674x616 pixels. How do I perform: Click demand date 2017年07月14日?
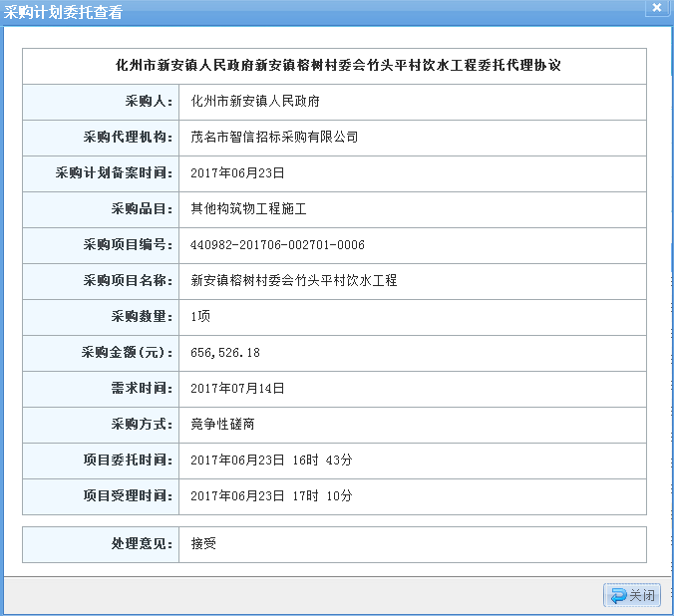click(237, 389)
